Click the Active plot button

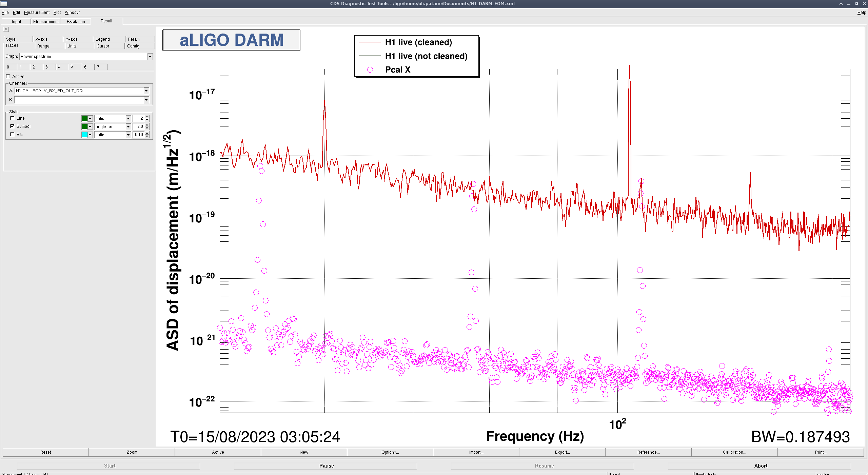pos(218,452)
